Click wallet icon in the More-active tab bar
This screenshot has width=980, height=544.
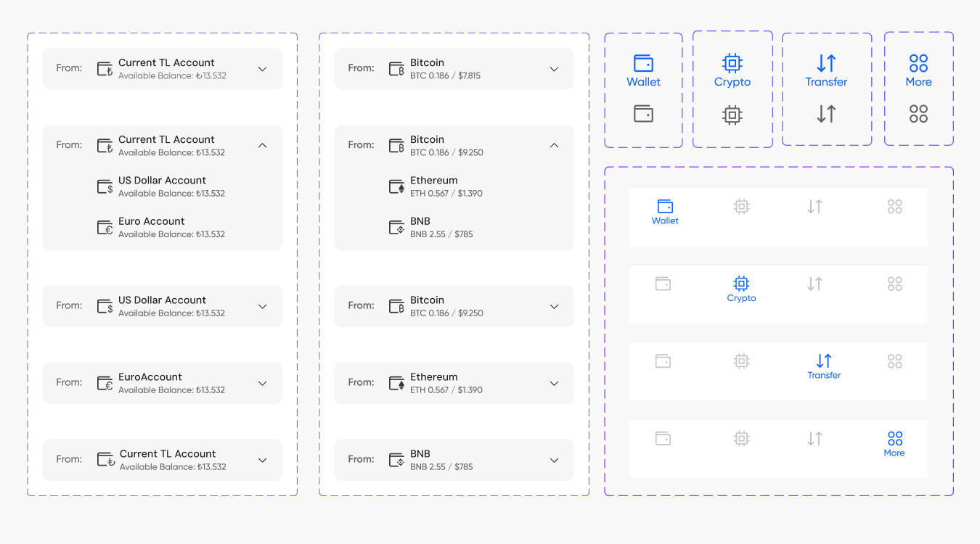(x=663, y=438)
